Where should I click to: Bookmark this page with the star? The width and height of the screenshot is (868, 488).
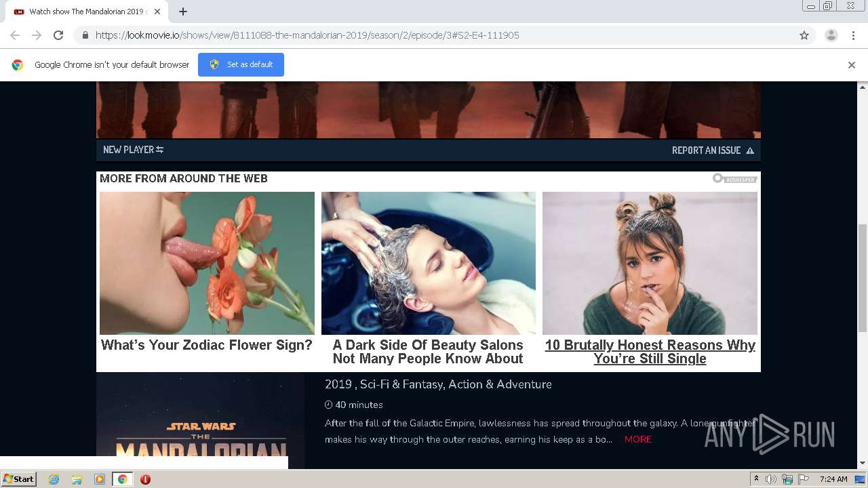pyautogui.click(x=804, y=35)
